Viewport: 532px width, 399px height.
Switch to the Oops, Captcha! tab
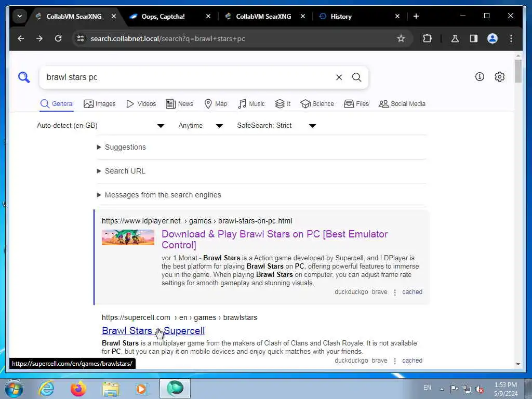pos(163,16)
